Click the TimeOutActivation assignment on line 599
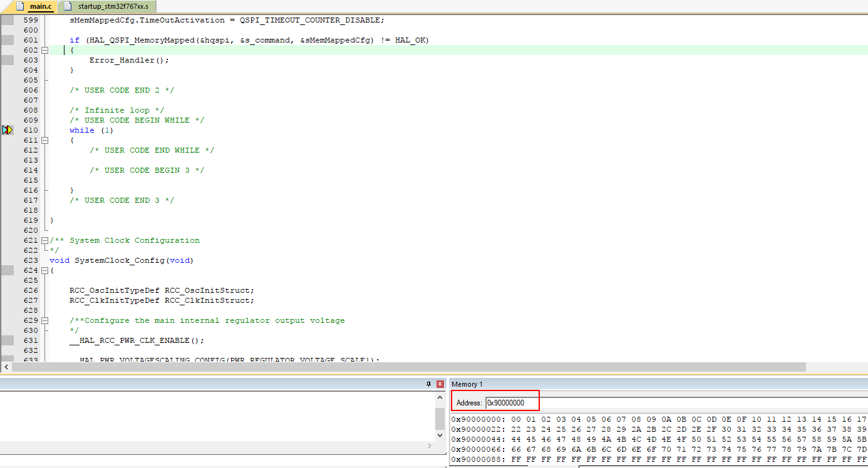The height and width of the screenshot is (468, 868). point(227,20)
